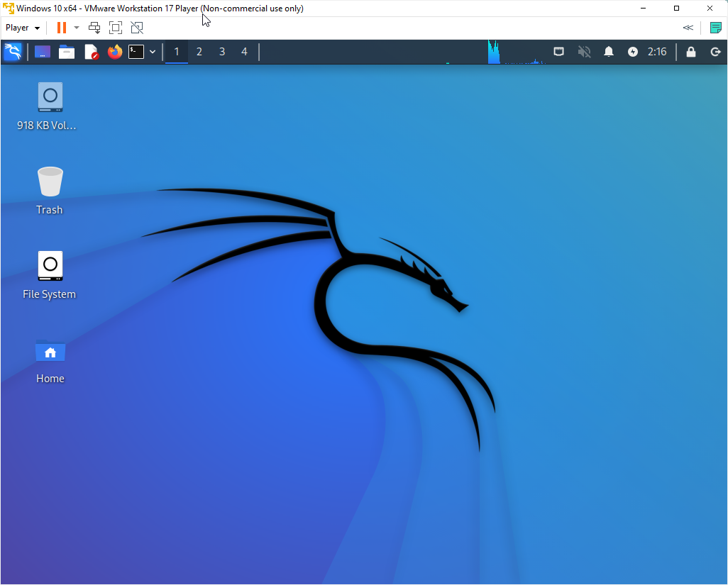Expand the terminal launcher dropdown arrow
728x585 pixels.
tap(153, 52)
